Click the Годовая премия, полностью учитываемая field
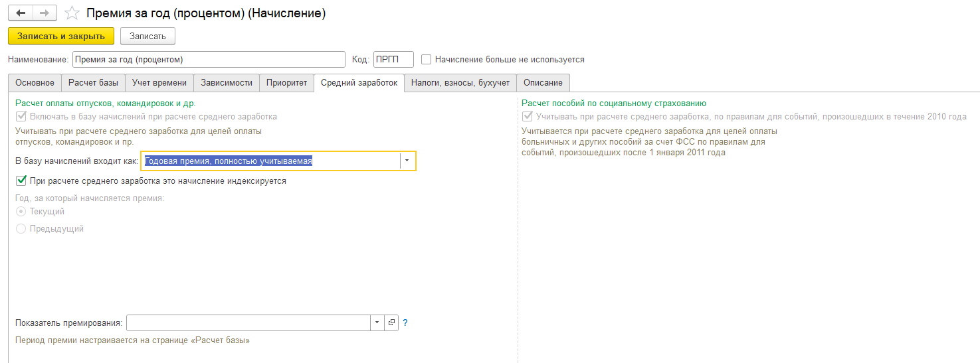This screenshot has width=980, height=363. click(x=271, y=161)
